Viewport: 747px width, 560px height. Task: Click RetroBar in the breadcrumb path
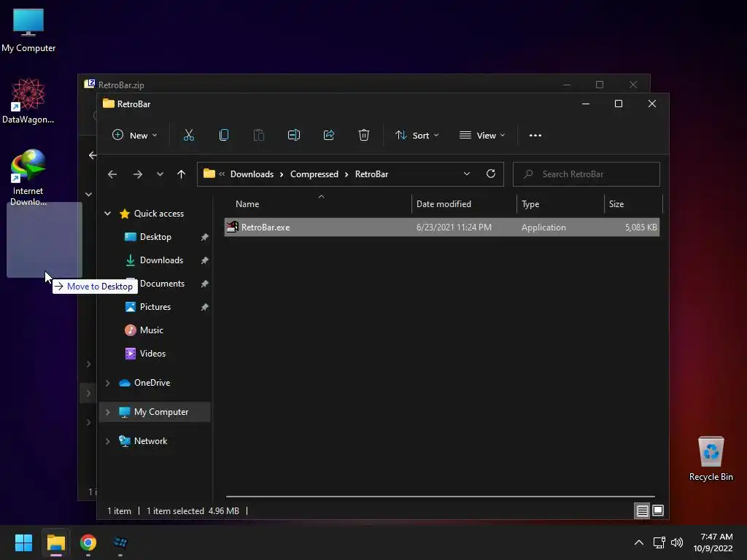tap(371, 174)
